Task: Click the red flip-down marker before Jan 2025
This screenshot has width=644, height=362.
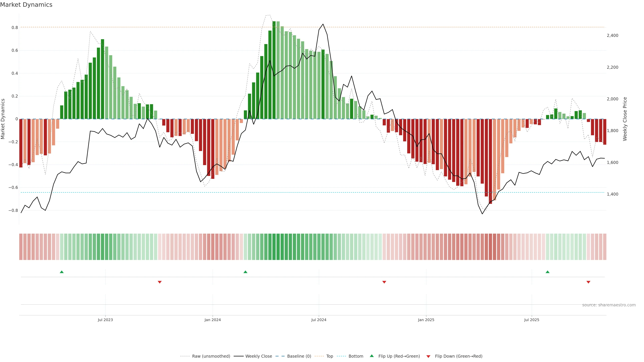Action: click(384, 282)
